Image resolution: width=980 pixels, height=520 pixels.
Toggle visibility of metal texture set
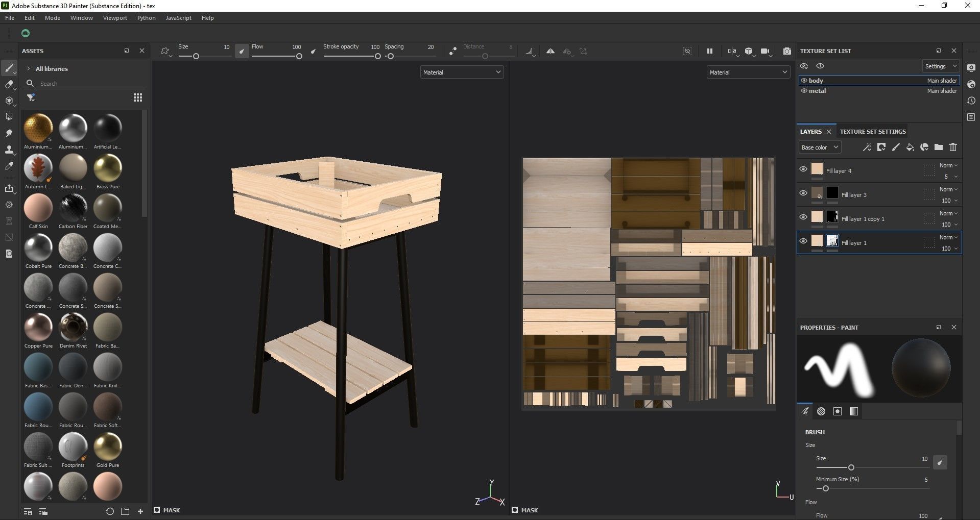pos(804,91)
